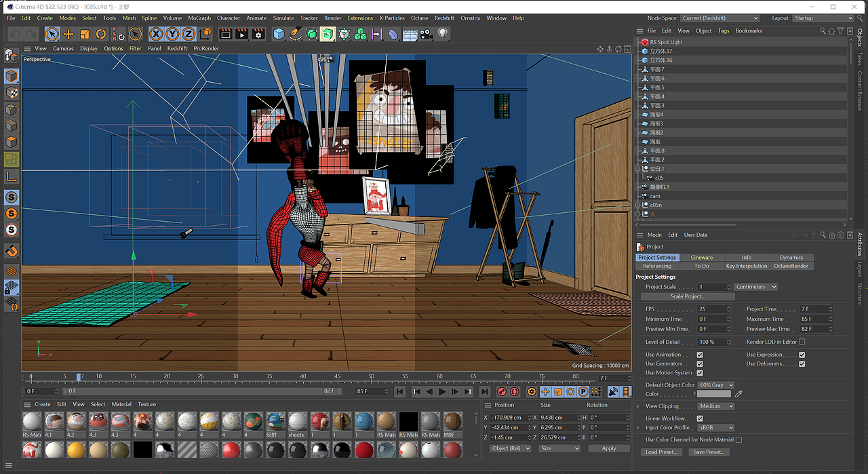Toggle Y axis lock
The width and height of the screenshot is (868, 474).
tap(172, 34)
